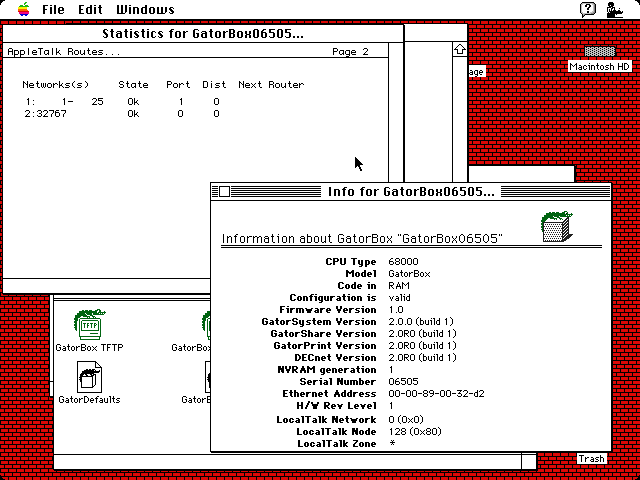
Task: Click the CPU Type value 68000
Action: (403, 262)
